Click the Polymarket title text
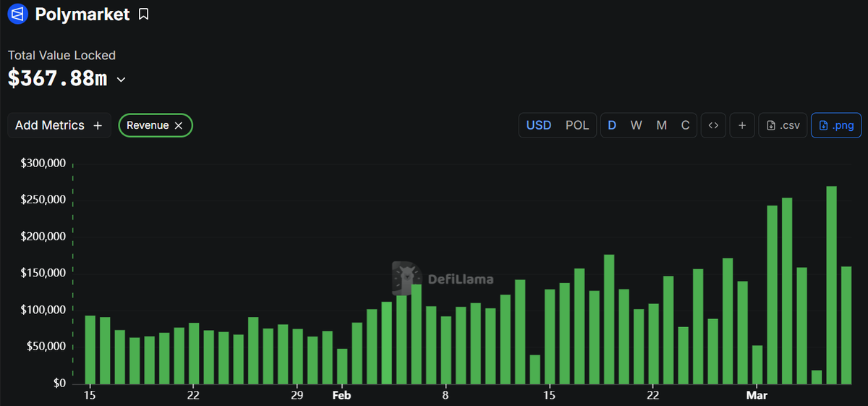The width and height of the screenshot is (868, 406). pos(82,14)
